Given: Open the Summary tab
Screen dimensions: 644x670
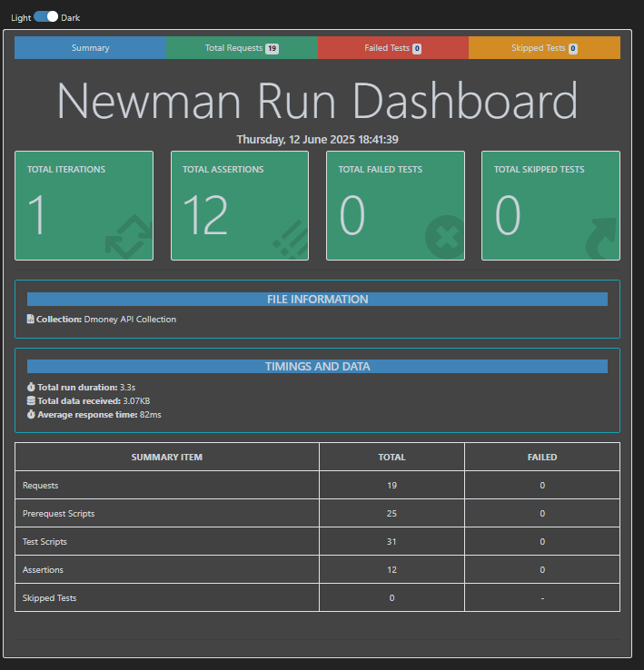Looking at the screenshot, I should (90, 48).
